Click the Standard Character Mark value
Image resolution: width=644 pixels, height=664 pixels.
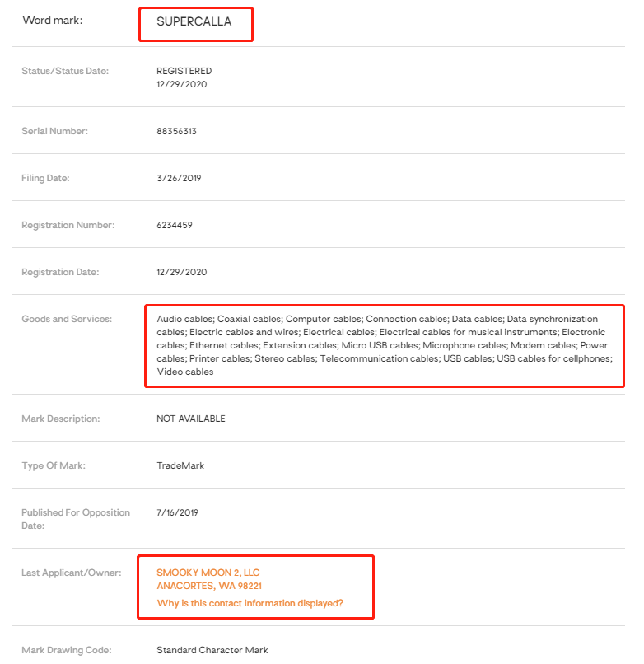pyautogui.click(x=212, y=650)
